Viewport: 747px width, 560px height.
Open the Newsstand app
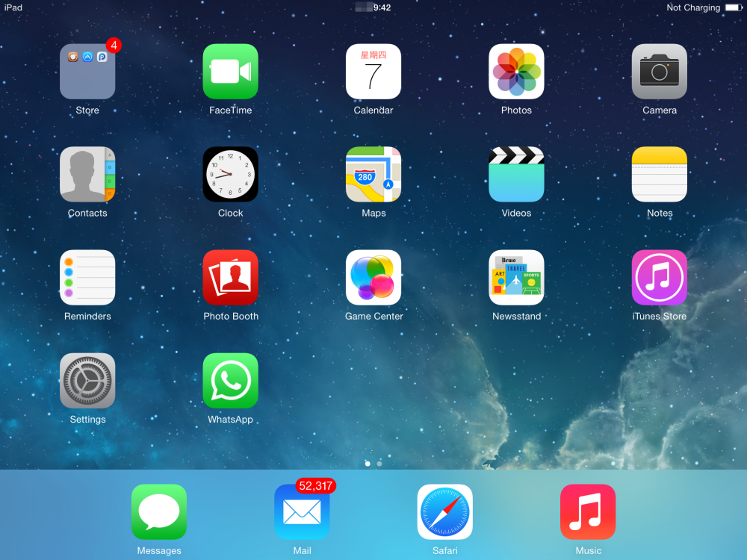click(x=516, y=278)
